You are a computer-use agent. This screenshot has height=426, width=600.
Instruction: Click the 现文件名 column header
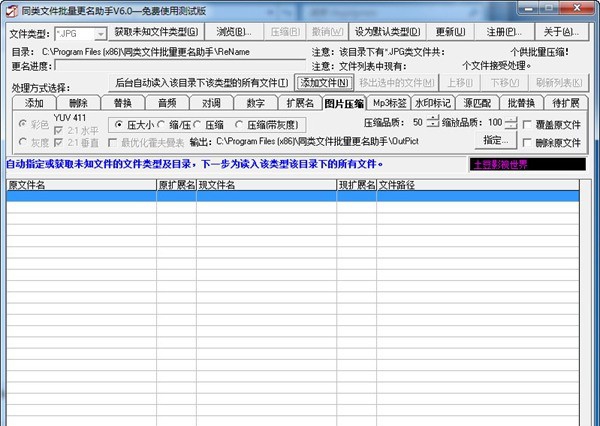pos(266,185)
